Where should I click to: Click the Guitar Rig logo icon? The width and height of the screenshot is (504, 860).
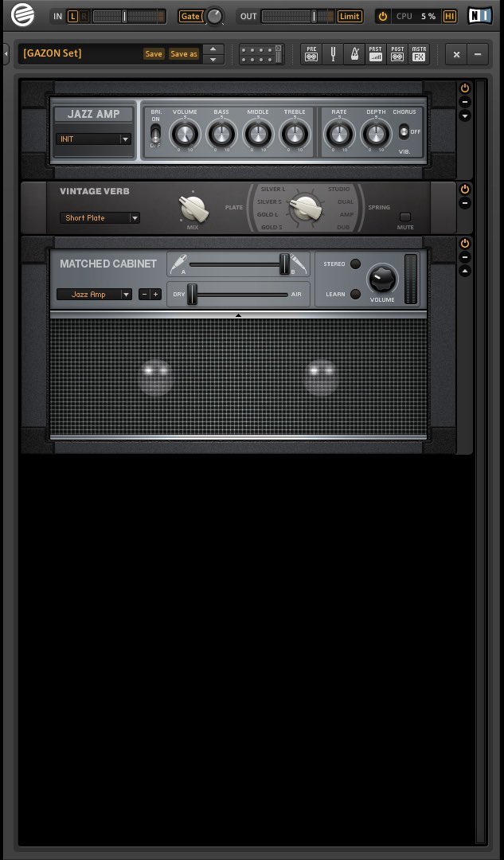click(x=22, y=15)
